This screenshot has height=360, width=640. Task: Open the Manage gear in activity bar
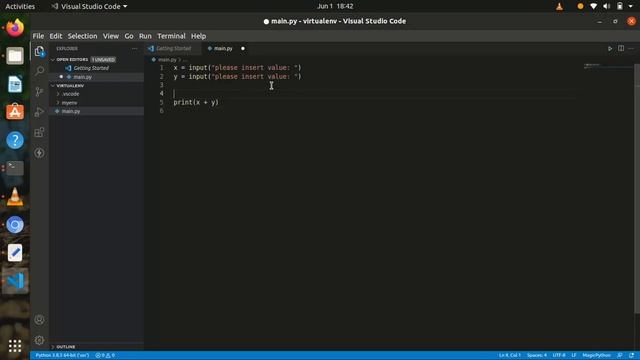coord(40,340)
